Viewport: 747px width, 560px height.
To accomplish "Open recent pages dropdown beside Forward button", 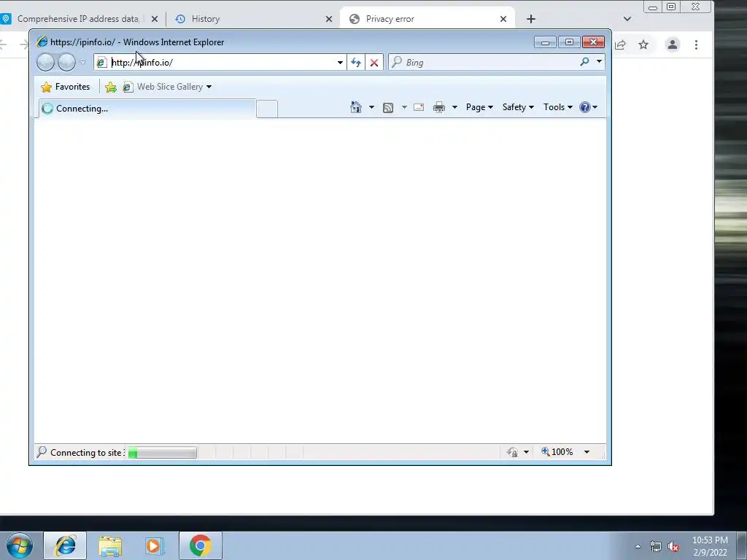I will [83, 63].
